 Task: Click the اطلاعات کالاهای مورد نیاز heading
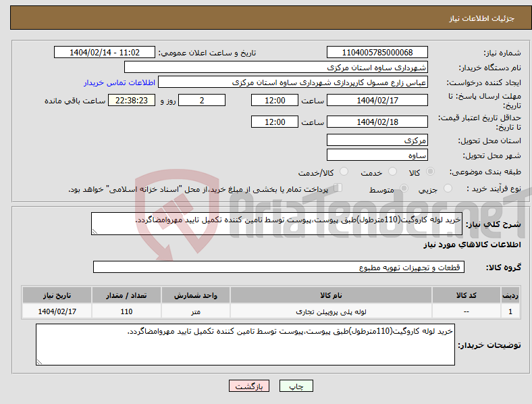coord(472,245)
